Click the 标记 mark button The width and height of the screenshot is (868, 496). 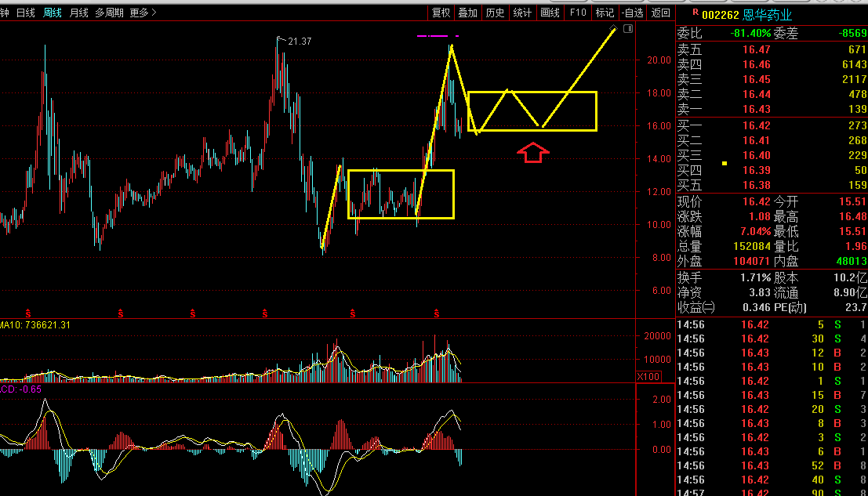pyautogui.click(x=605, y=13)
